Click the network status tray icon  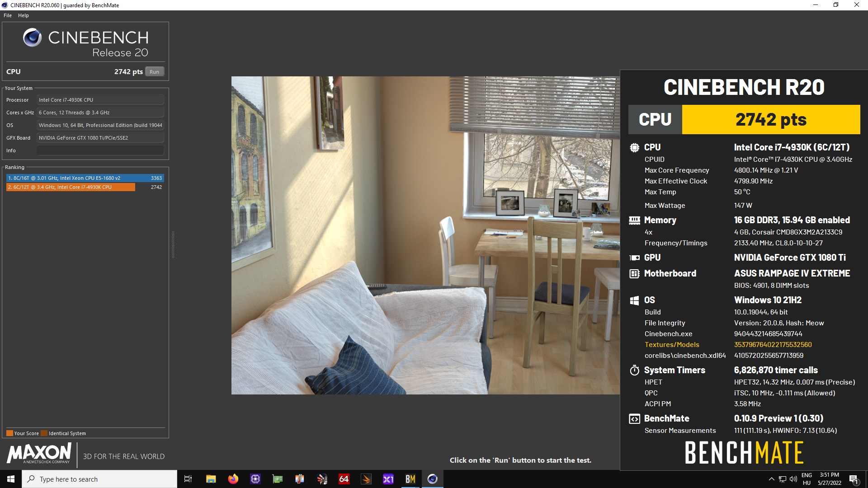pos(782,479)
